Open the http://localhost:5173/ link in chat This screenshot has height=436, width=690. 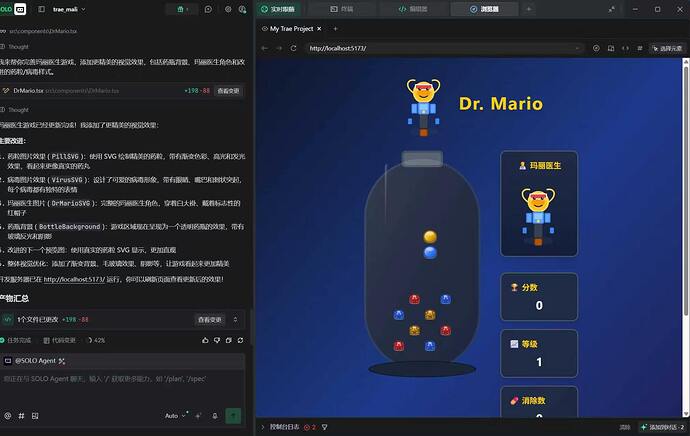point(74,279)
